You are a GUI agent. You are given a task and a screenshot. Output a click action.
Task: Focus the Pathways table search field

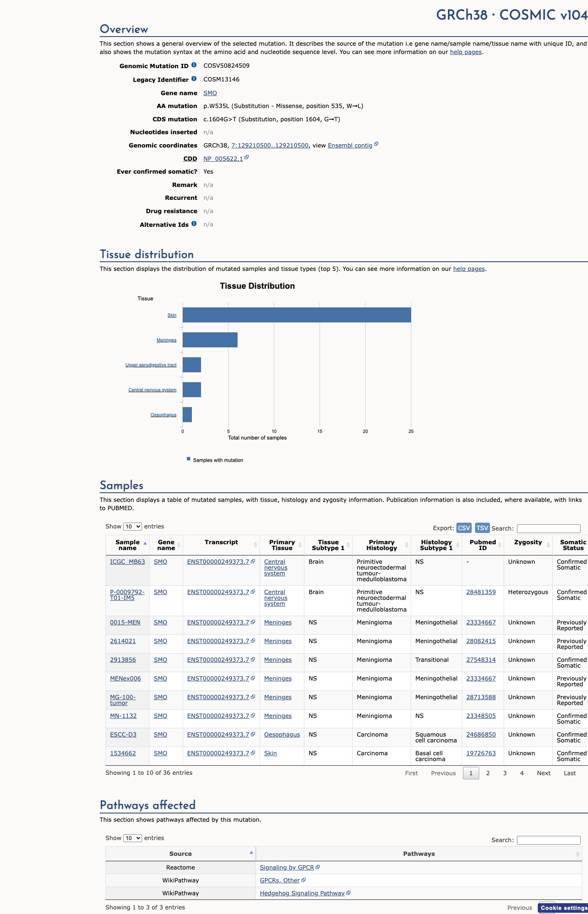pyautogui.click(x=549, y=840)
